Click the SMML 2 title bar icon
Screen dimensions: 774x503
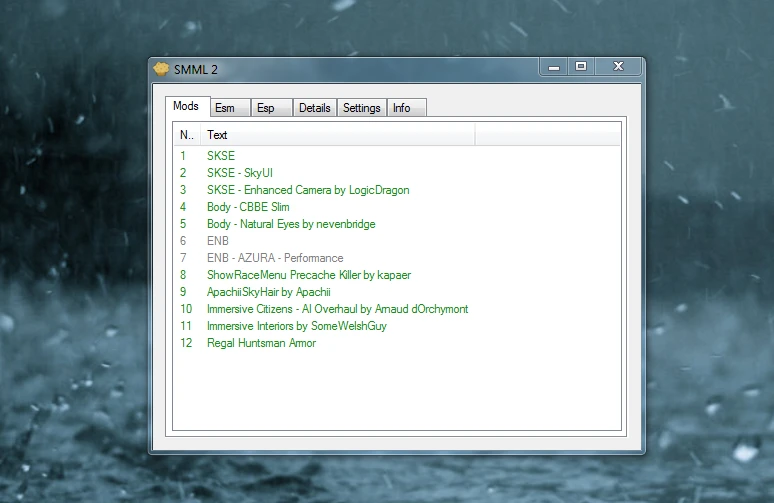[161, 69]
